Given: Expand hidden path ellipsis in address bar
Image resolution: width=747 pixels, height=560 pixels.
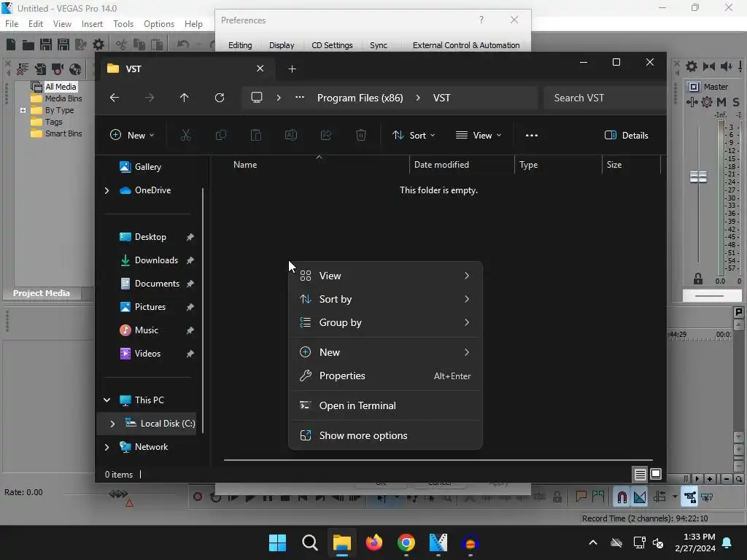Looking at the screenshot, I should point(300,98).
